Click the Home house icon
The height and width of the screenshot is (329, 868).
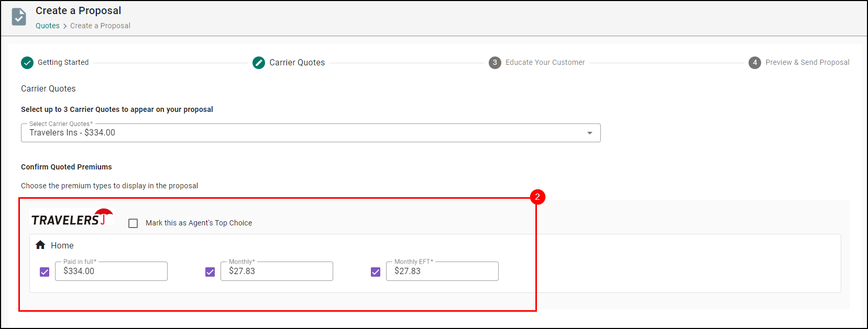pyautogui.click(x=40, y=245)
